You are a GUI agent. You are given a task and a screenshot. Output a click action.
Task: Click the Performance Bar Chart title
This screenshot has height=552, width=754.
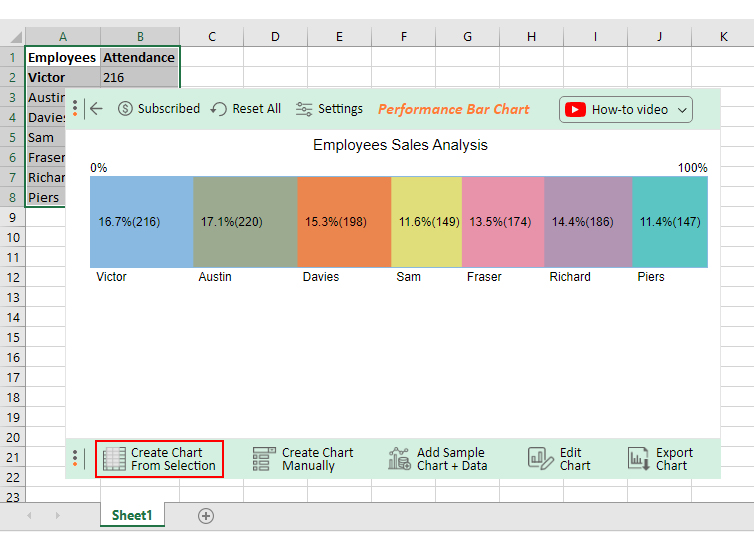click(x=453, y=109)
